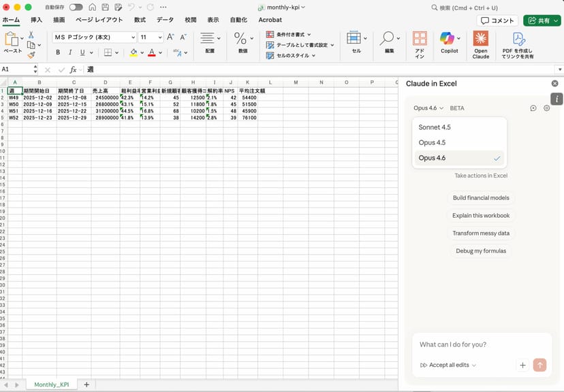Open the feedback icon in Claude panel
Image resolution: width=564 pixels, height=392 pixels.
coord(533,108)
